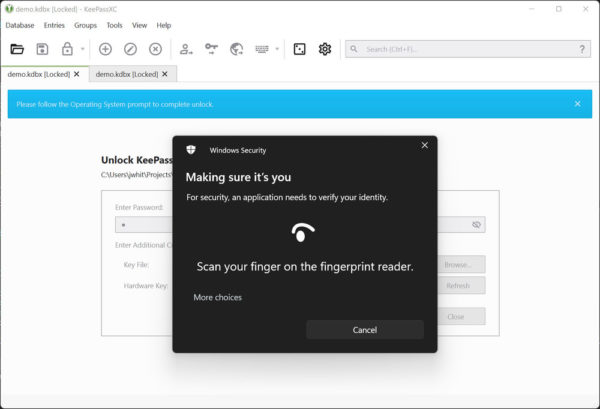Open More choices in Windows Security
The width and height of the screenshot is (600, 409).
[x=217, y=297]
